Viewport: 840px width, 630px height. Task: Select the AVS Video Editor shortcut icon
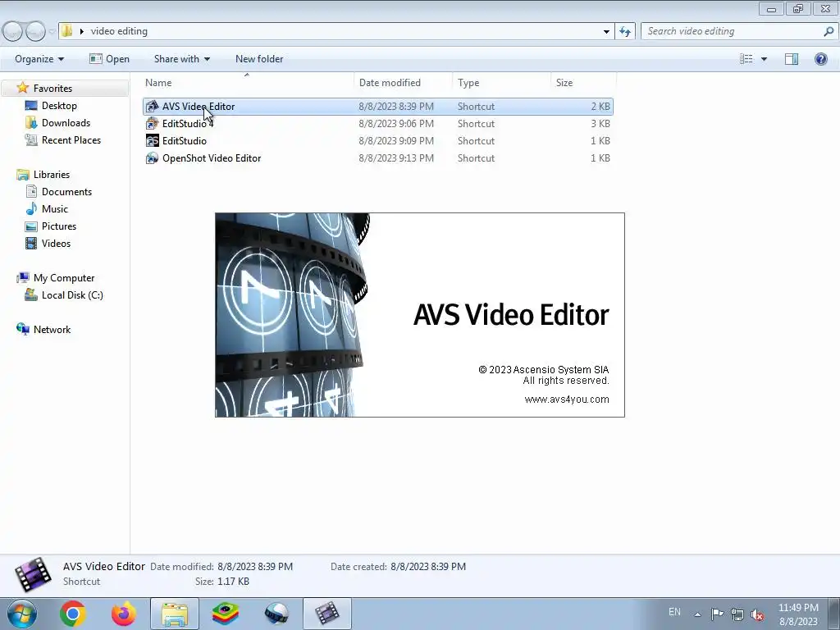152,106
